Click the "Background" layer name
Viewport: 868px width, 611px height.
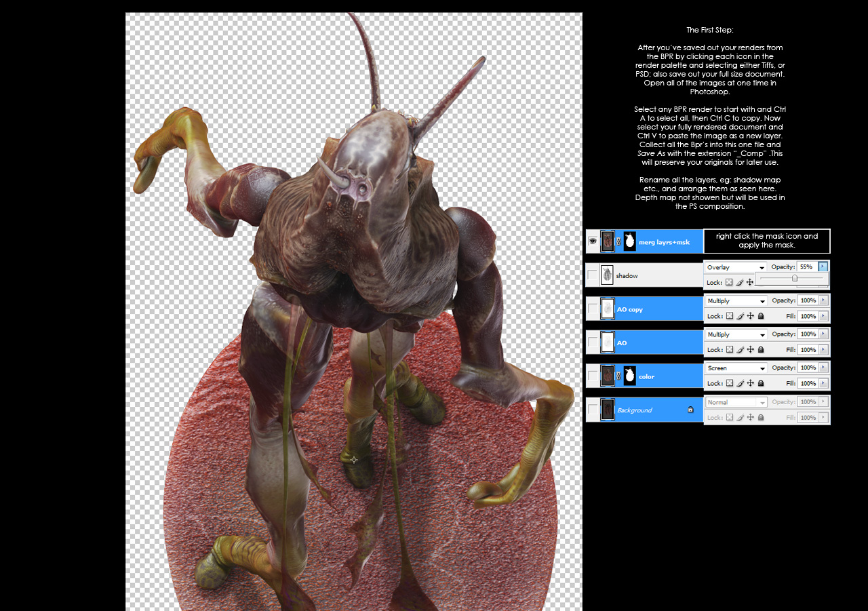[x=634, y=410]
